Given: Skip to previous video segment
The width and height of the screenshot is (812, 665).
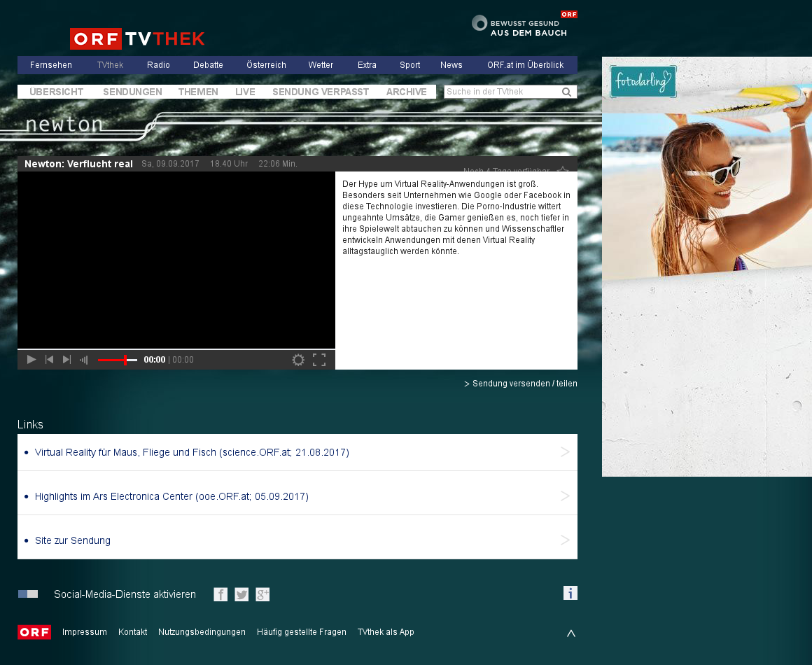Looking at the screenshot, I should coord(50,360).
